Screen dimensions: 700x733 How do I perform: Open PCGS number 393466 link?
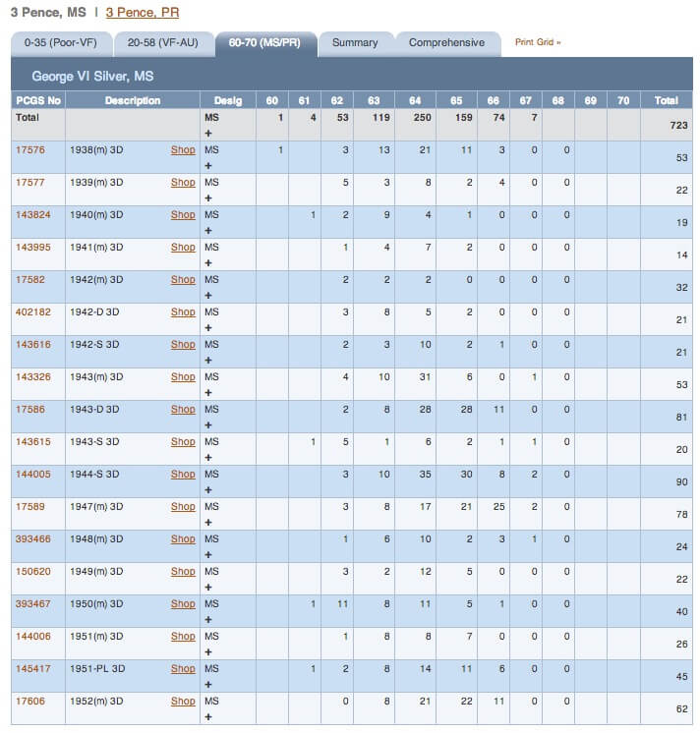click(32, 539)
